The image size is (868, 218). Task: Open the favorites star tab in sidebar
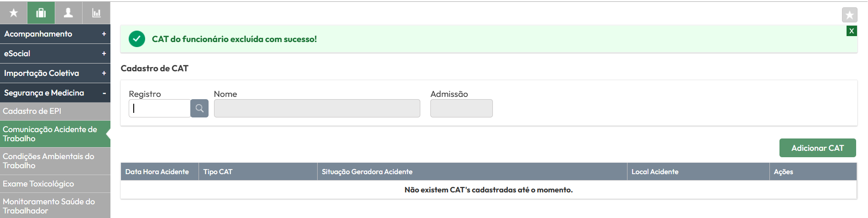(14, 13)
